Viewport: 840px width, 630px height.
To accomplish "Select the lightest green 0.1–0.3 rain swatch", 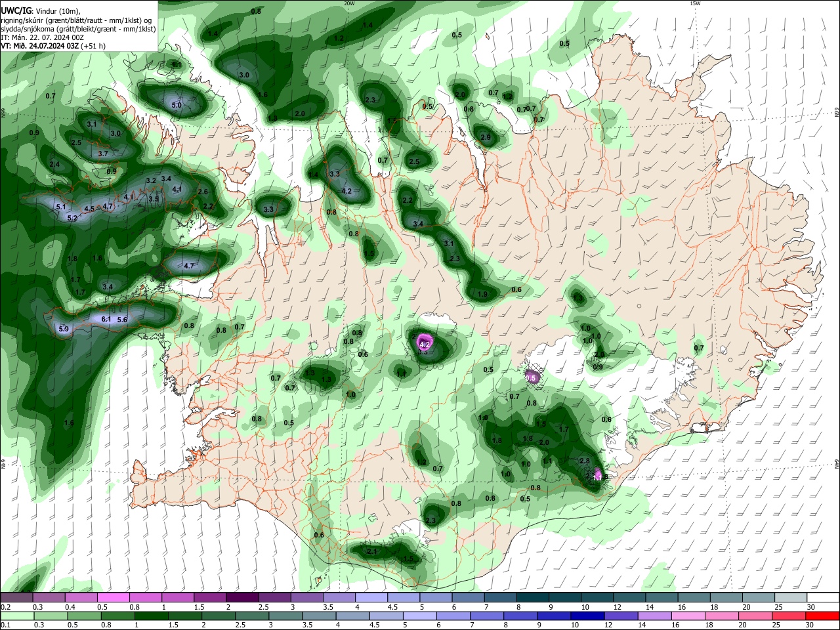I will pos(16,616).
